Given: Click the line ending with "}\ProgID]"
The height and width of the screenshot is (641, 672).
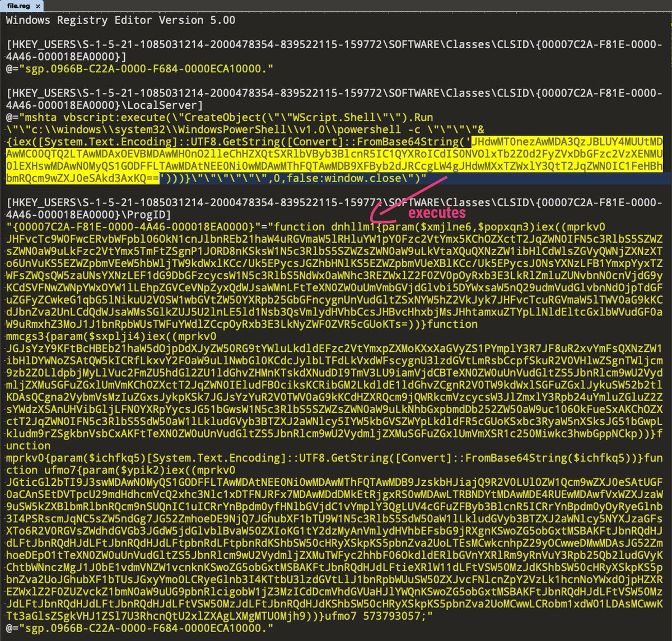Looking at the screenshot, I should 88,215.
